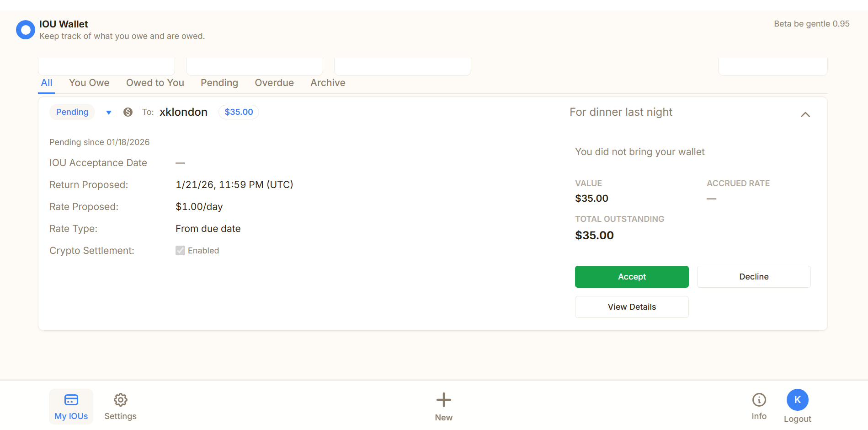Screen dimensions: 868x430
Task: Click the IOU Wallet logo icon
Action: coord(25,29)
